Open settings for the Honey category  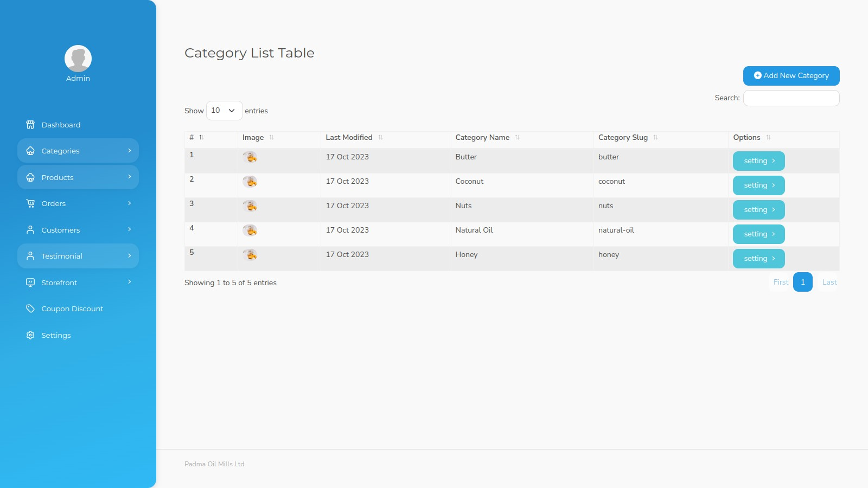[758, 258]
